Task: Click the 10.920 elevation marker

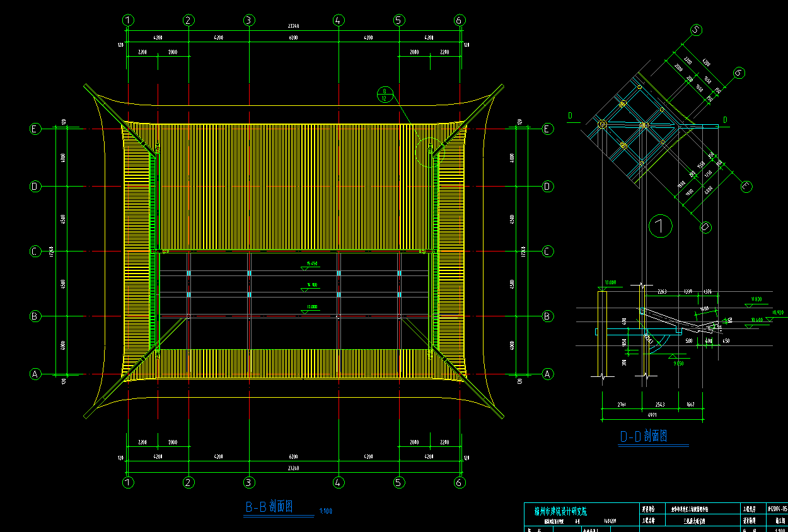Action: click(778, 313)
